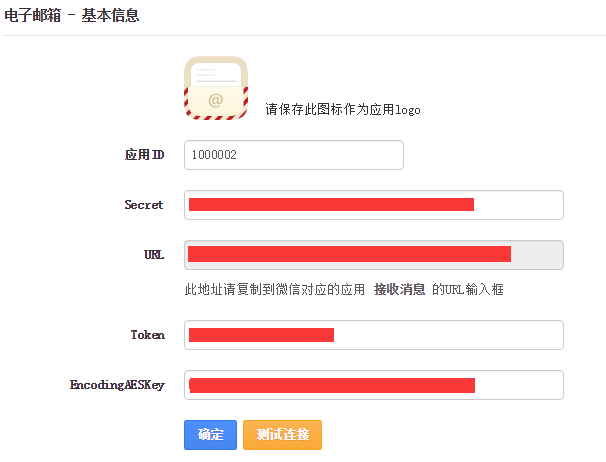Click the Secret field label

[x=144, y=205]
